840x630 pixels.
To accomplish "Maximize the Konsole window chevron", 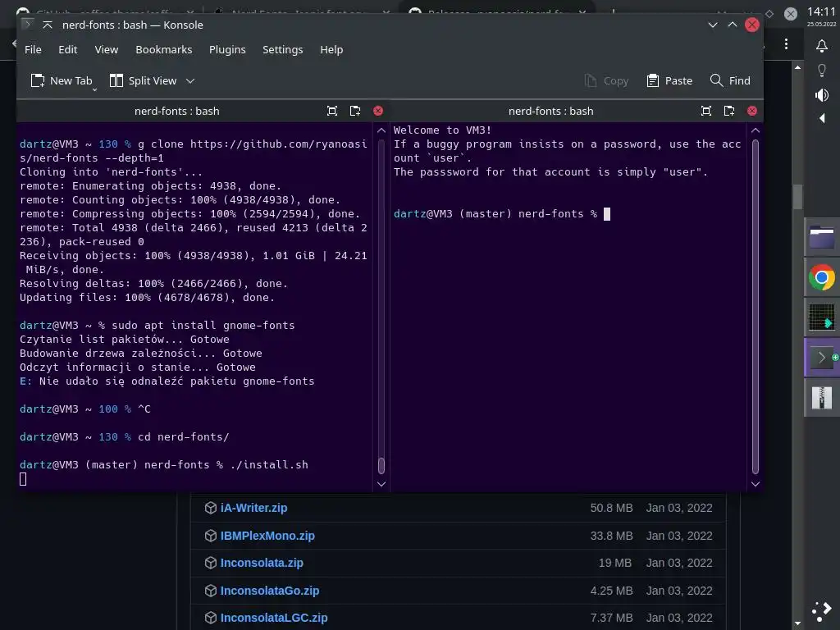I will 733,25.
